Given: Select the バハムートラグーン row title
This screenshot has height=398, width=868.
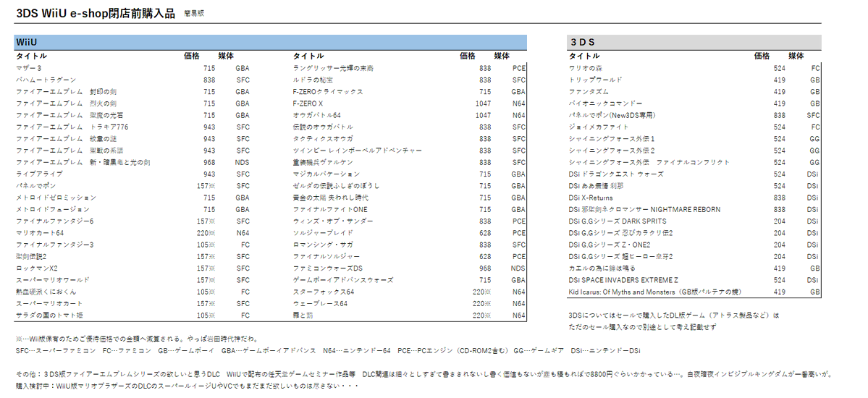Looking at the screenshot, I should (46, 80).
